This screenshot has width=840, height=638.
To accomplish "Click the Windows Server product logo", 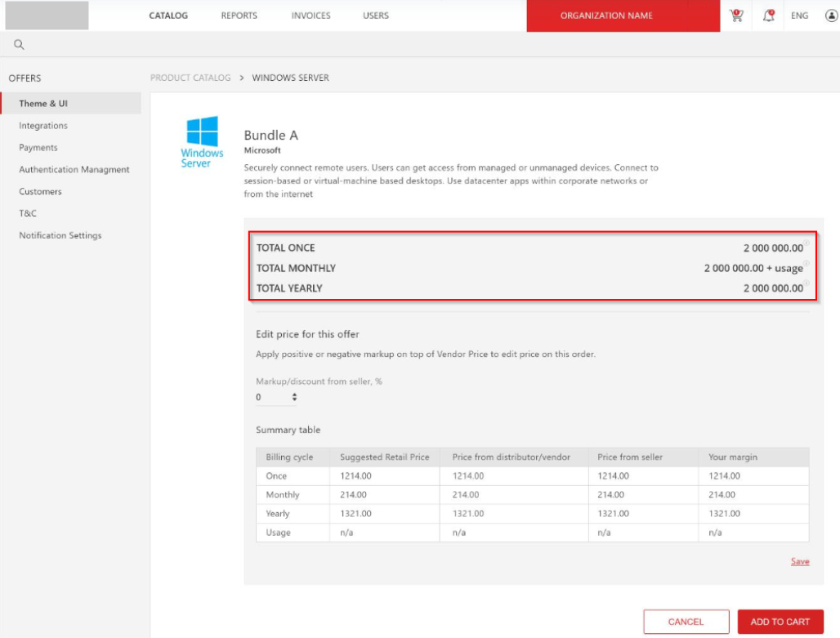I will pyautogui.click(x=202, y=142).
